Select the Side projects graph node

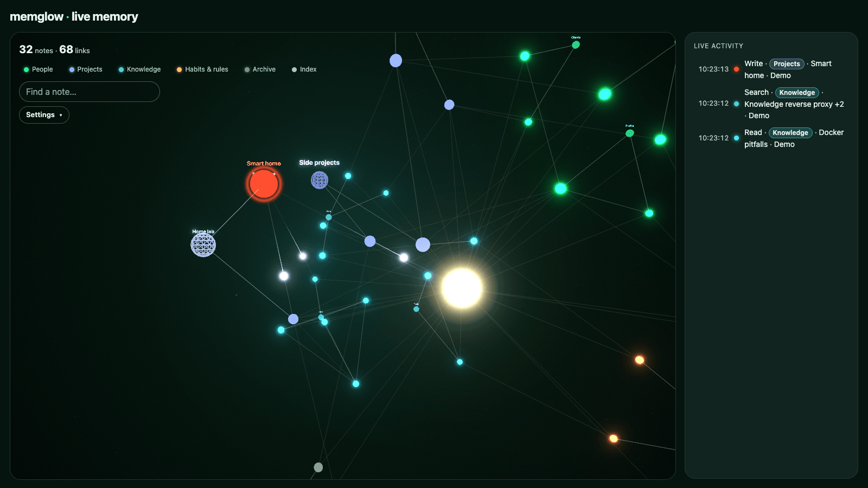(x=320, y=180)
